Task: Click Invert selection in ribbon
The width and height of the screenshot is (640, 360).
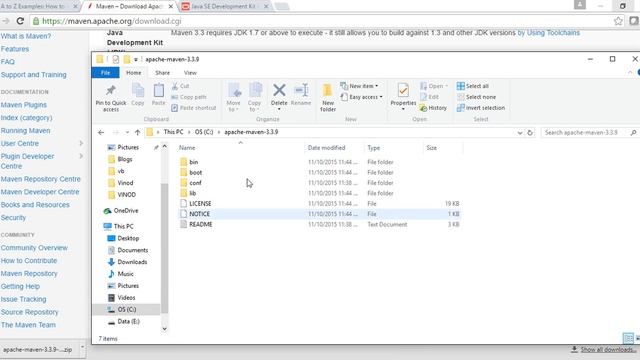Action: coord(481,108)
